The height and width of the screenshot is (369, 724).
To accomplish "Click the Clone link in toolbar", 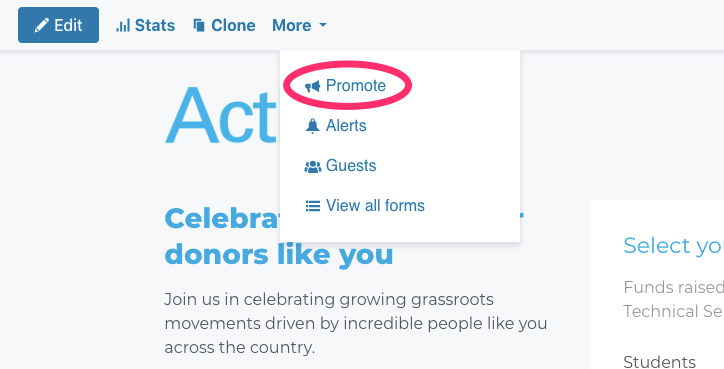I will (224, 25).
